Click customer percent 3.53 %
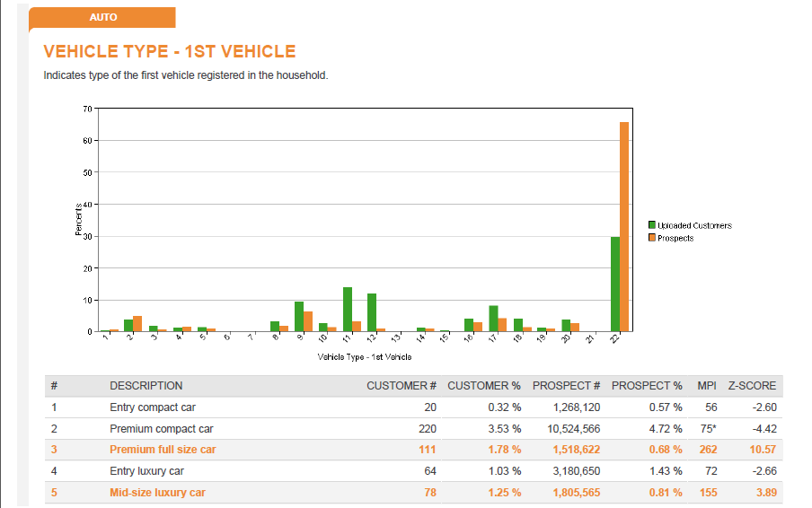 505,429
